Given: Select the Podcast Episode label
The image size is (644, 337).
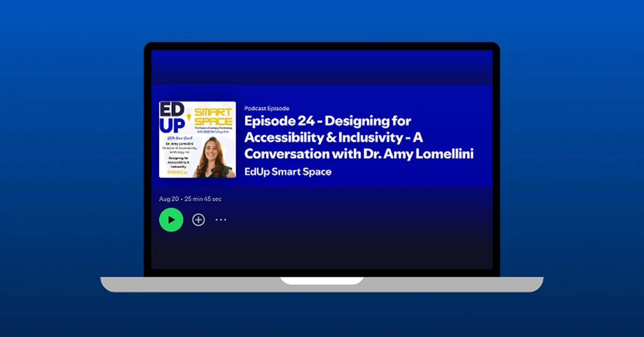Looking at the screenshot, I should (267, 108).
